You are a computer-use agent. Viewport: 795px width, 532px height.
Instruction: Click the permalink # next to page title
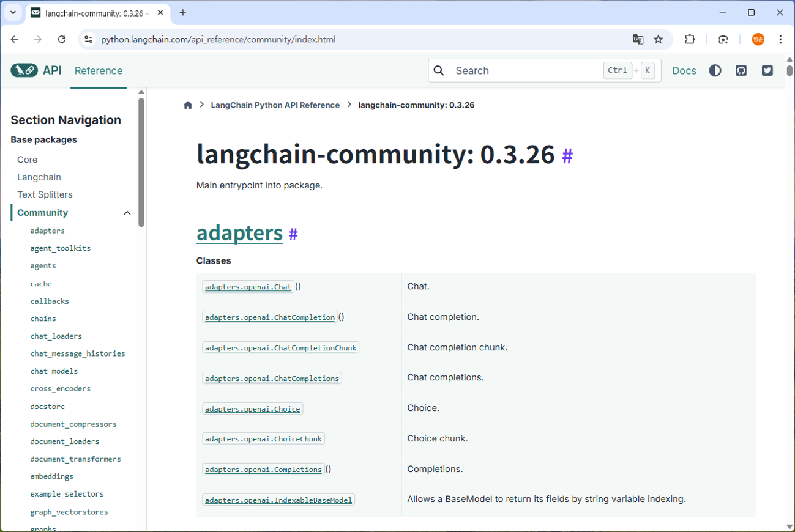pyautogui.click(x=567, y=157)
